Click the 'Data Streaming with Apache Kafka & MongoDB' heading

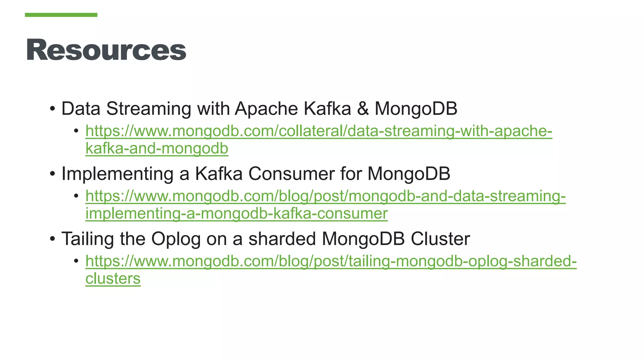(259, 109)
